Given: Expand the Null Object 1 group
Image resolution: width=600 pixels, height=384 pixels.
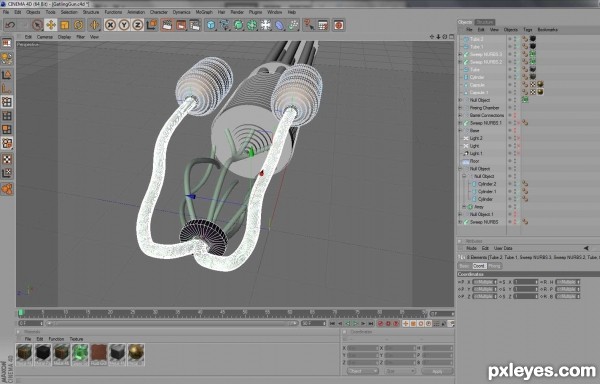Looking at the screenshot, I should (460, 214).
